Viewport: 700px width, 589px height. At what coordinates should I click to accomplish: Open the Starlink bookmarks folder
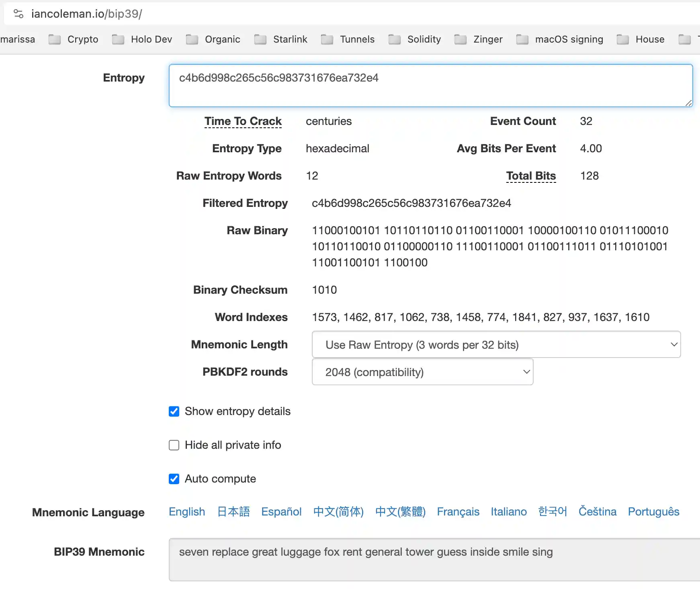point(281,39)
